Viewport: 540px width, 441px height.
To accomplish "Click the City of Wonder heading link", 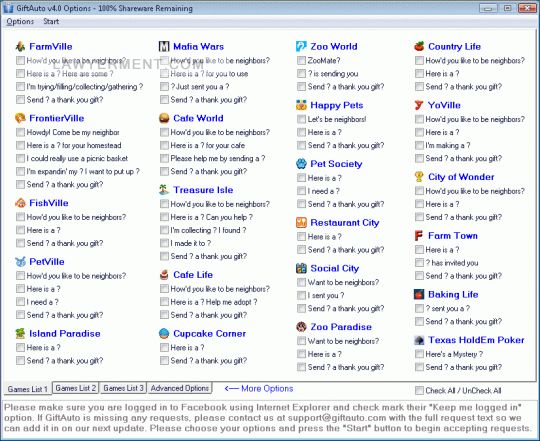I will click(x=461, y=177).
